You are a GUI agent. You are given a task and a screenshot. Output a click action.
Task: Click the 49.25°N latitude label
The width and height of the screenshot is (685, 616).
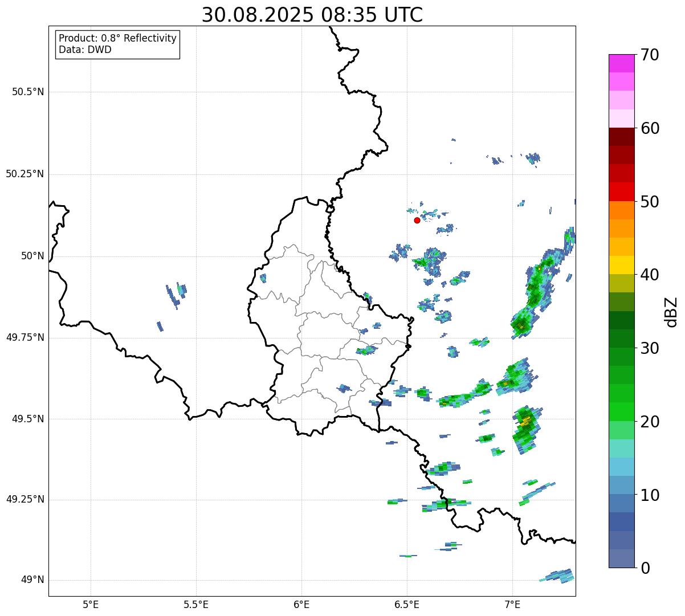25,500
